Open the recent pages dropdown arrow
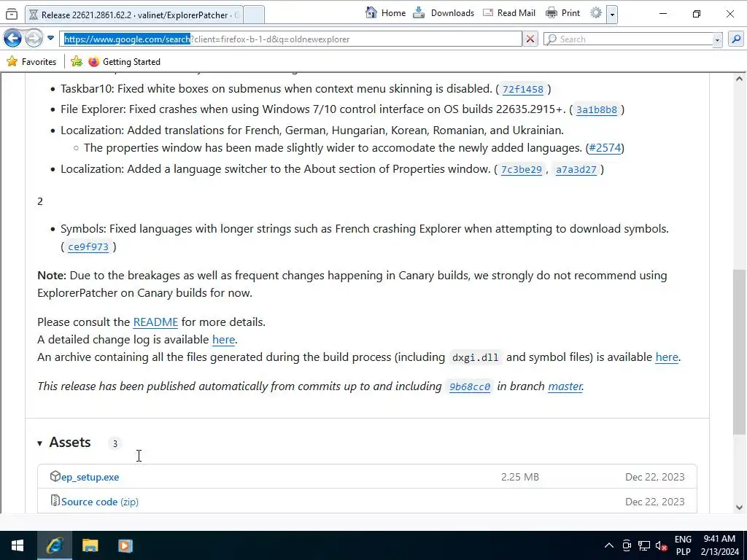The height and width of the screenshot is (560, 747). [x=50, y=38]
